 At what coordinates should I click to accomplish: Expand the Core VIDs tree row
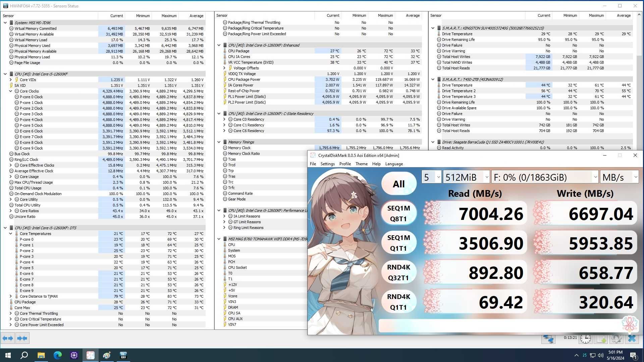click(10, 80)
